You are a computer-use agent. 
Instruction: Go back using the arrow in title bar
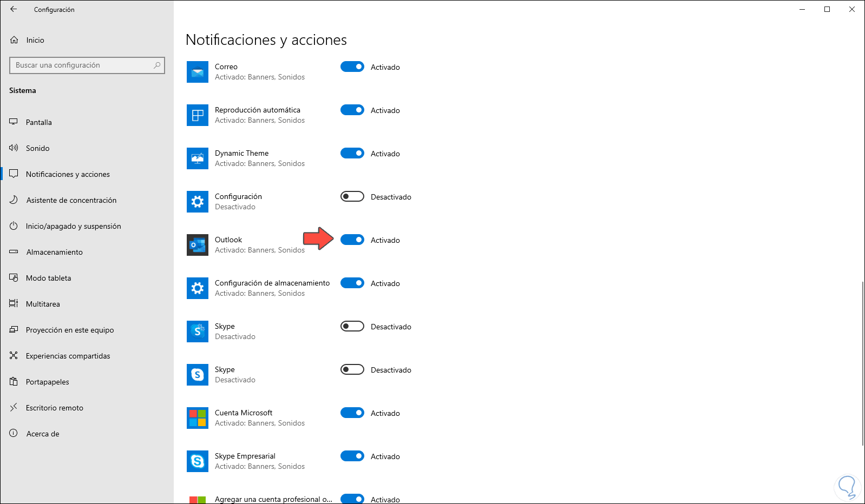(14, 9)
